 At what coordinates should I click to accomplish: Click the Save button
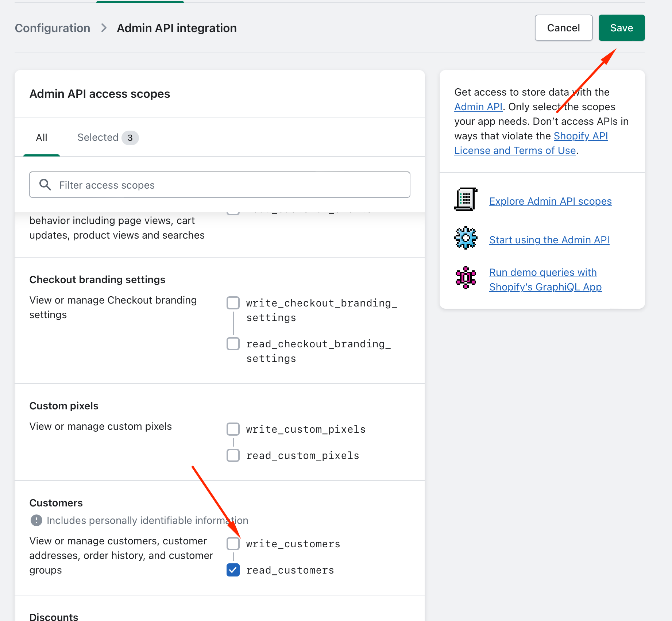621,28
